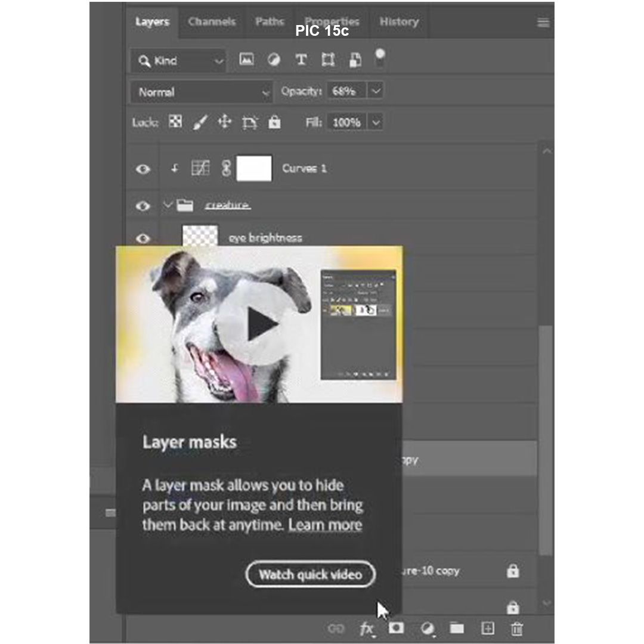Switch to the Layers tab

click(152, 21)
